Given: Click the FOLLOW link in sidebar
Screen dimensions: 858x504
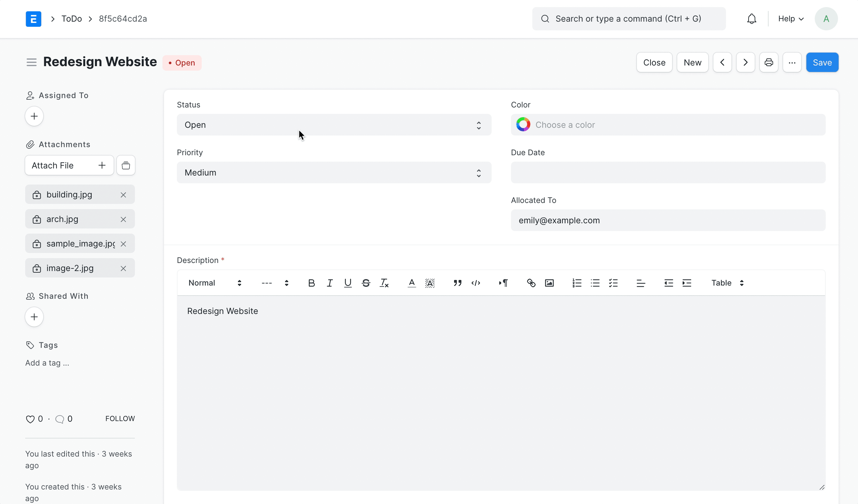Looking at the screenshot, I should 120,418.
